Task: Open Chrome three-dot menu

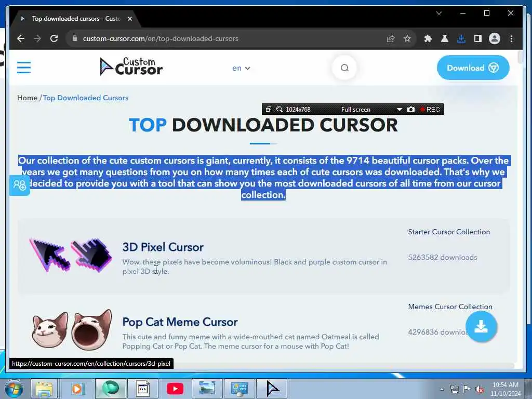Action: click(x=511, y=38)
